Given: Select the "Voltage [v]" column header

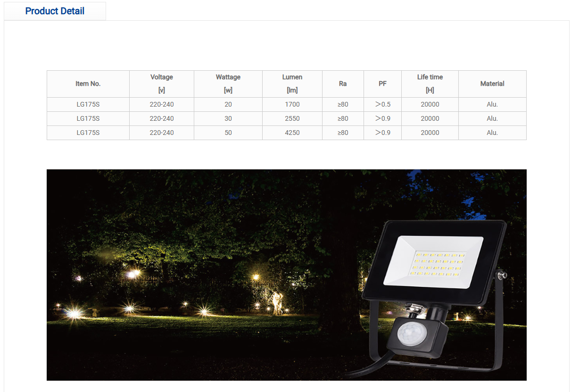Looking at the screenshot, I should pos(162,84).
